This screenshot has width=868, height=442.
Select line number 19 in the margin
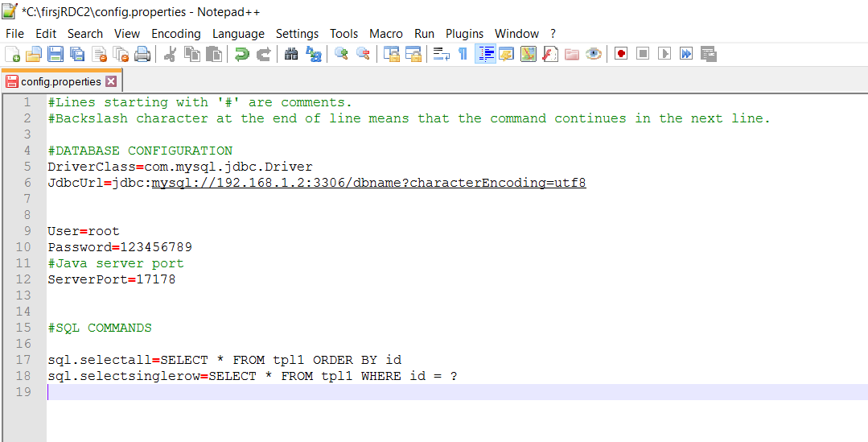click(24, 392)
